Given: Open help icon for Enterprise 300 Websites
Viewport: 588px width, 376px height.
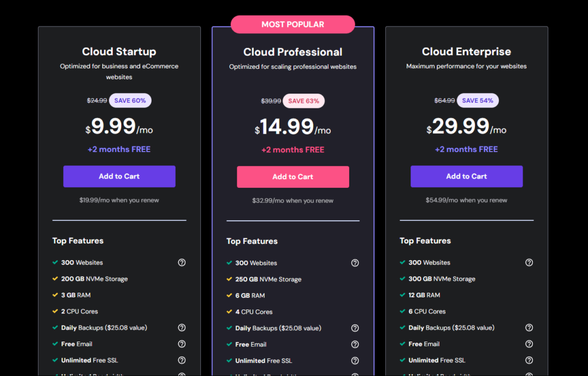Looking at the screenshot, I should point(529,262).
